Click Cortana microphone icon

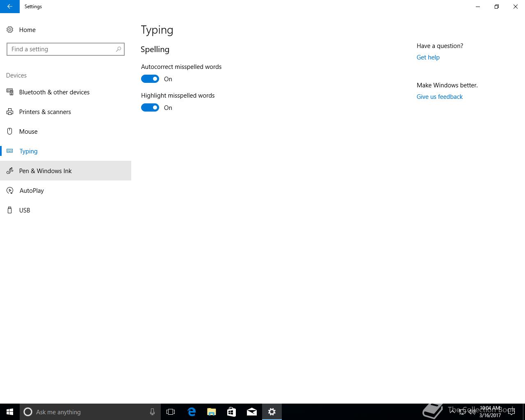coord(152,412)
